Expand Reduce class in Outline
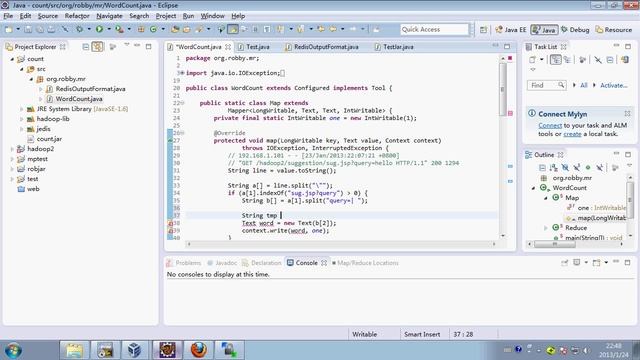 tap(546, 228)
